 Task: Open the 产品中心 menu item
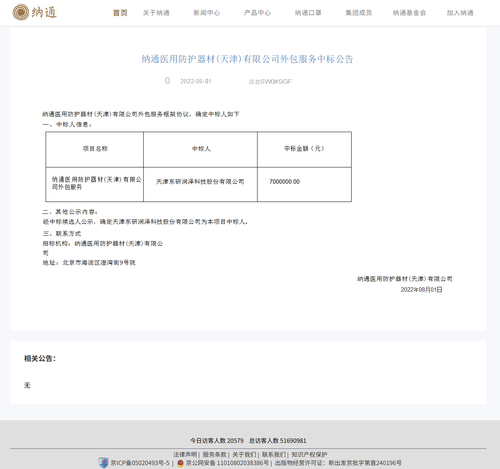click(x=257, y=13)
